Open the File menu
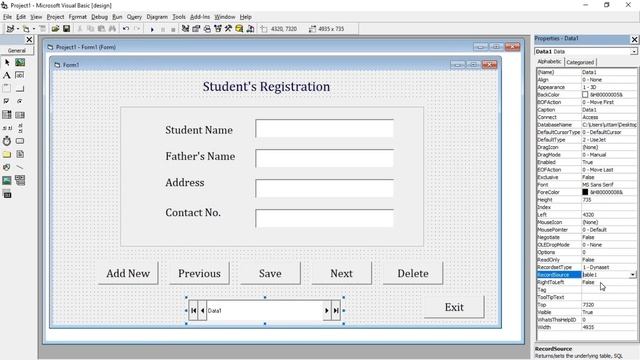This screenshot has width=640, height=360. pyautogui.click(x=7, y=17)
